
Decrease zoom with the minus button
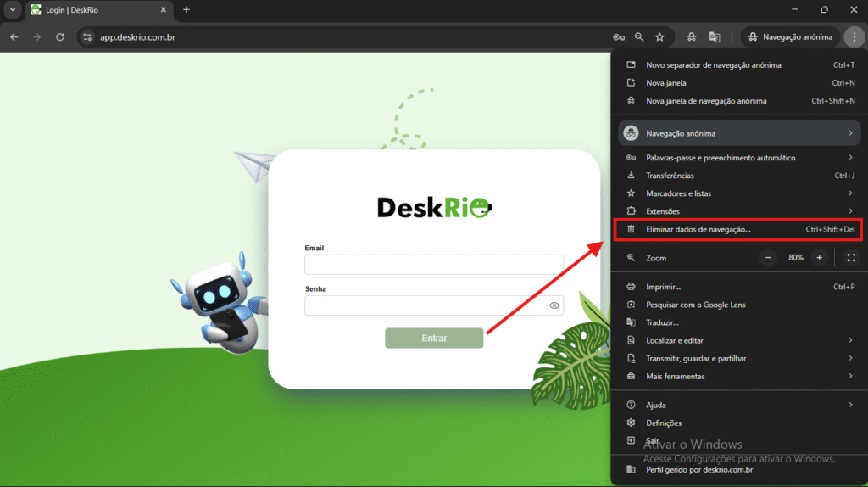tap(768, 258)
